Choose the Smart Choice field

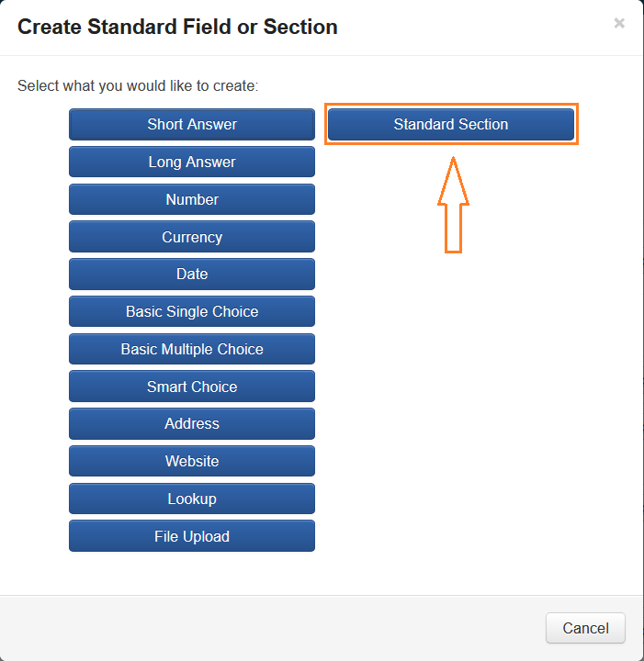click(x=192, y=387)
